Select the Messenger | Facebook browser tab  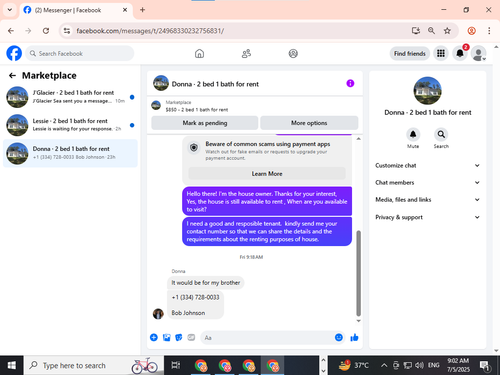(76, 10)
